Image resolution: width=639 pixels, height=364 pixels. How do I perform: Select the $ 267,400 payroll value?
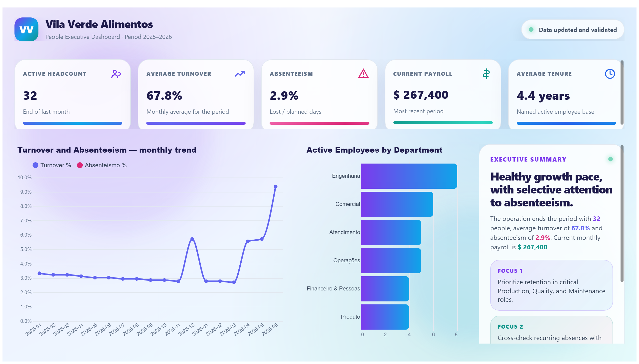pos(421,95)
